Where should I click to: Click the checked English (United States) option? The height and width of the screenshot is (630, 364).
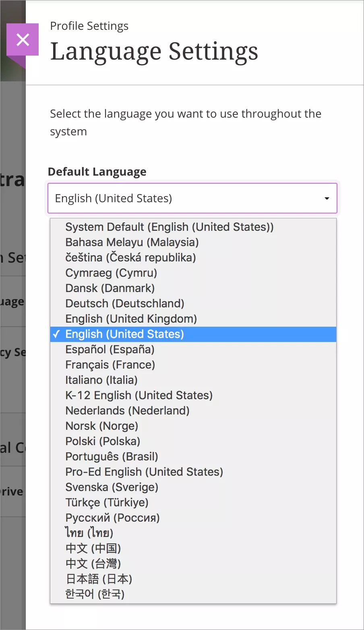pyautogui.click(x=124, y=334)
